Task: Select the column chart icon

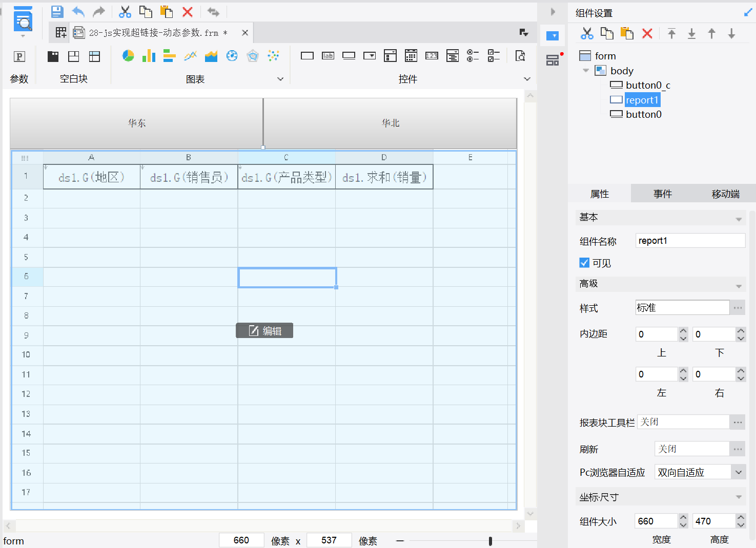Action: click(149, 56)
